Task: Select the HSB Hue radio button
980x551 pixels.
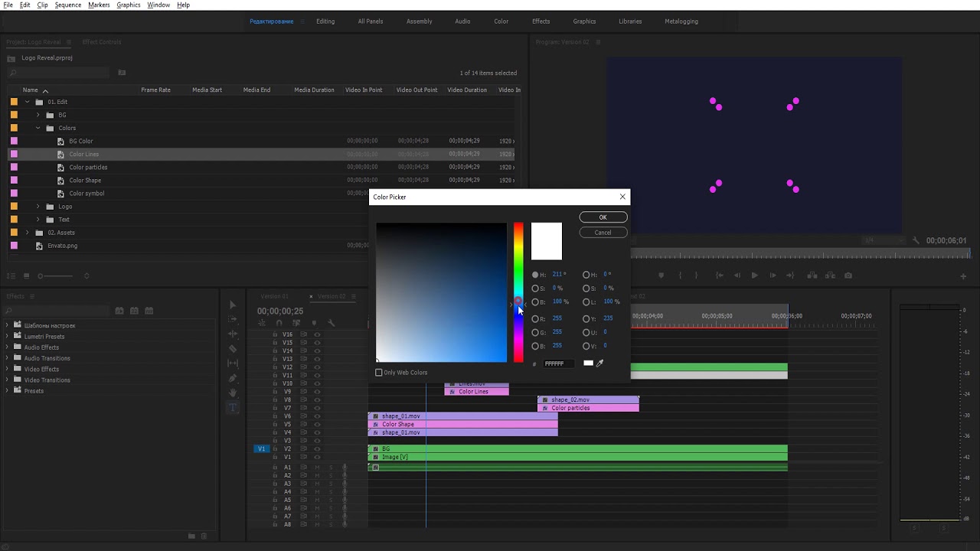Action: (x=535, y=275)
